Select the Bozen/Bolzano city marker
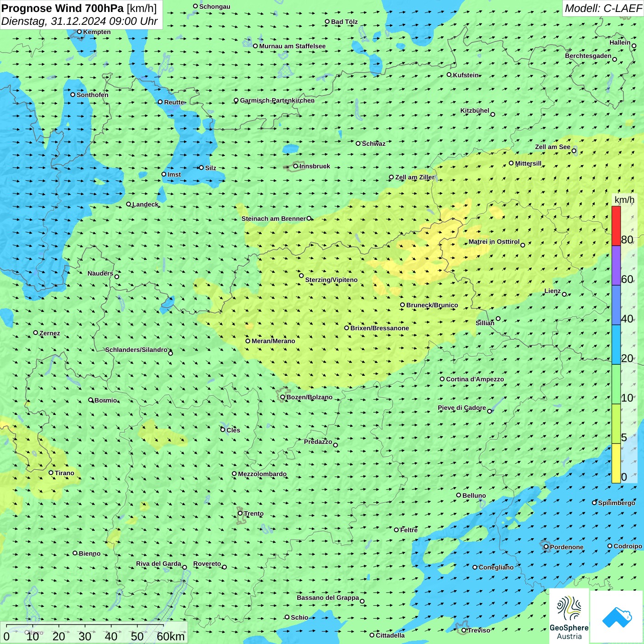Screen dimensions: 644x644 tap(283, 397)
